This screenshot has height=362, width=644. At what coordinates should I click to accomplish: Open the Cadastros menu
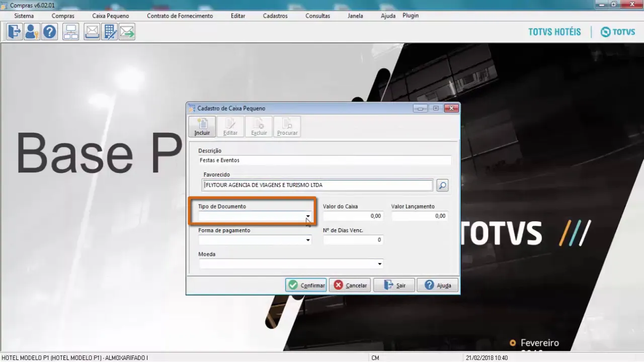click(x=275, y=16)
